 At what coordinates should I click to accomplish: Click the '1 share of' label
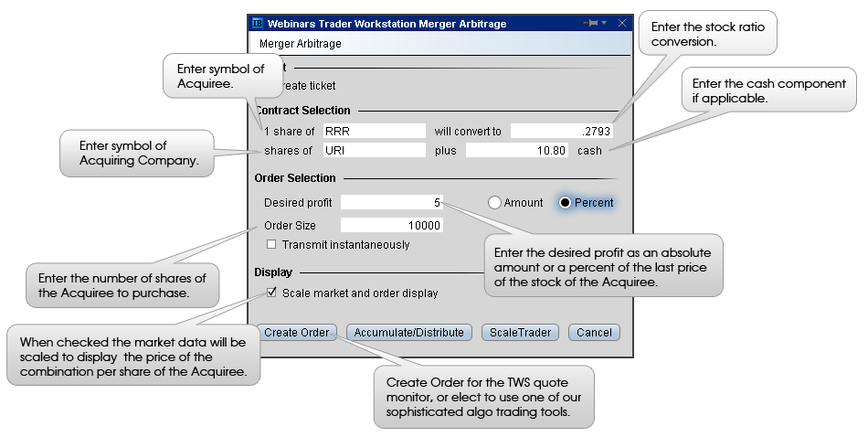pos(290,132)
